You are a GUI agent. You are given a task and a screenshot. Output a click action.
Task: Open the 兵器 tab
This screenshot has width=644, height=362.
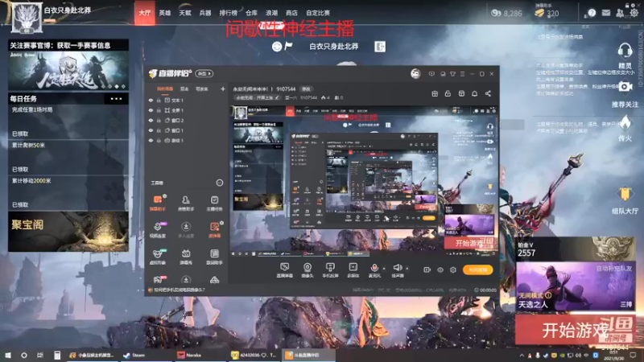pyautogui.click(x=205, y=13)
